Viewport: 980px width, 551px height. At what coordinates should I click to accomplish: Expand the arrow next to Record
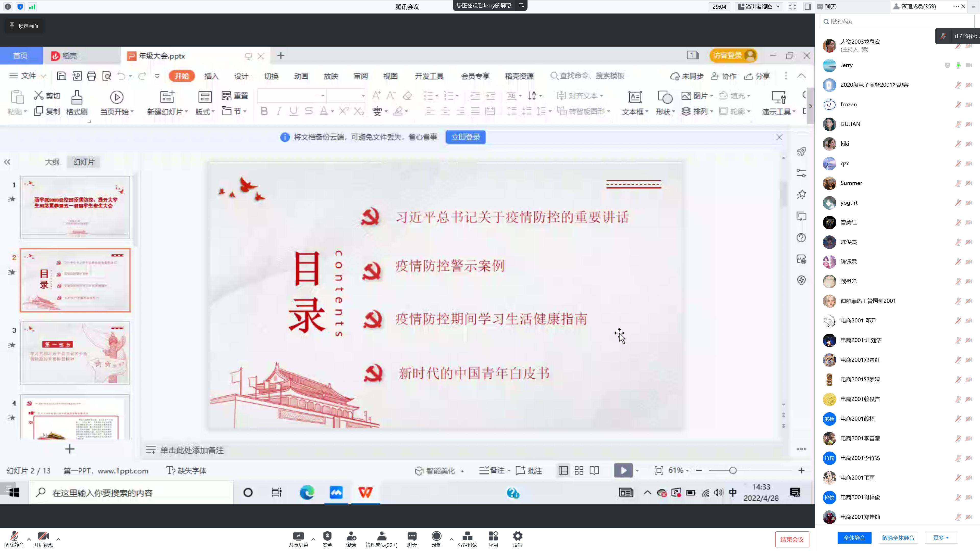click(x=451, y=539)
